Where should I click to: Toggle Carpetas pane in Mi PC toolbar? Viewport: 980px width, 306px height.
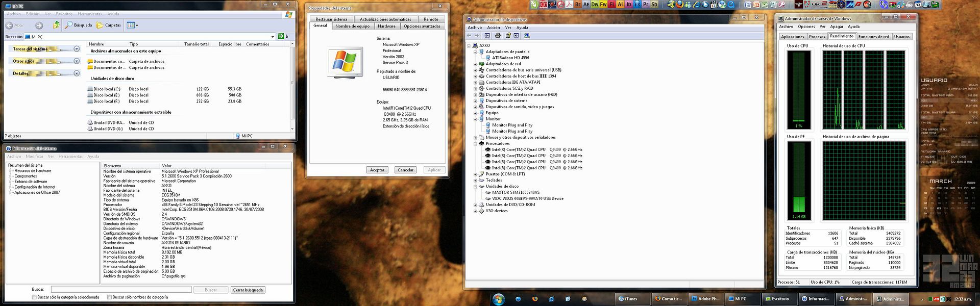tap(109, 25)
